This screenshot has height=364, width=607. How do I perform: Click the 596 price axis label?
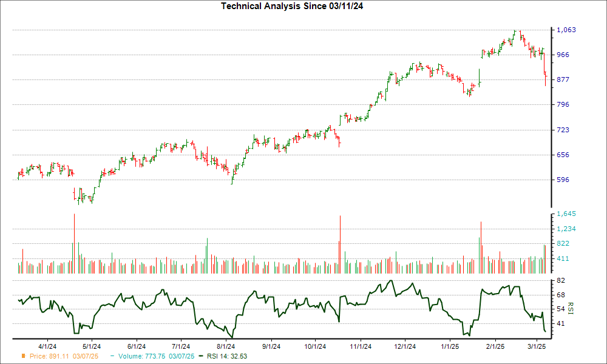pyautogui.click(x=564, y=180)
